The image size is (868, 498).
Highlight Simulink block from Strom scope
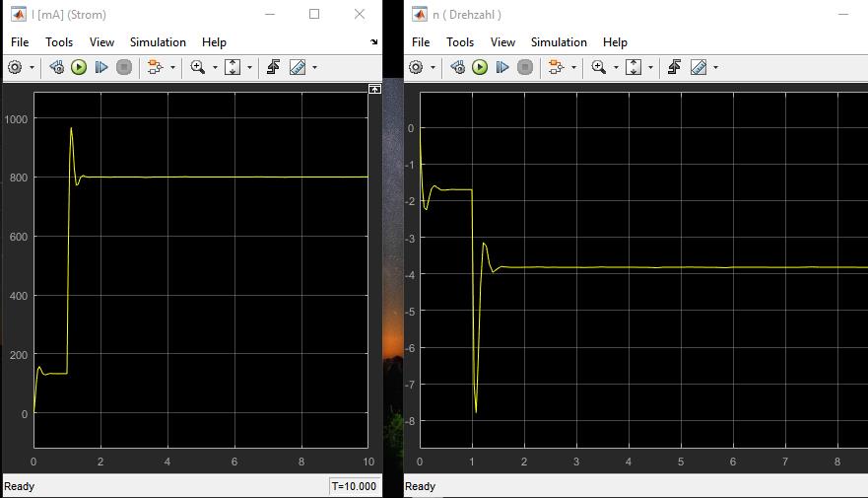[156, 68]
